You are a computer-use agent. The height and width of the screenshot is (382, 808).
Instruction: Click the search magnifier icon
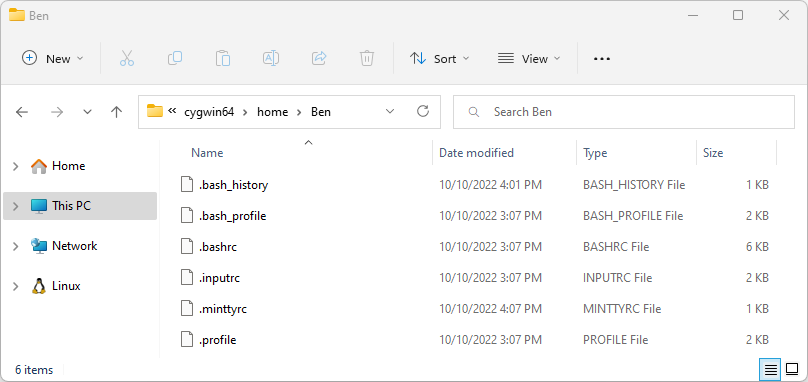click(474, 112)
